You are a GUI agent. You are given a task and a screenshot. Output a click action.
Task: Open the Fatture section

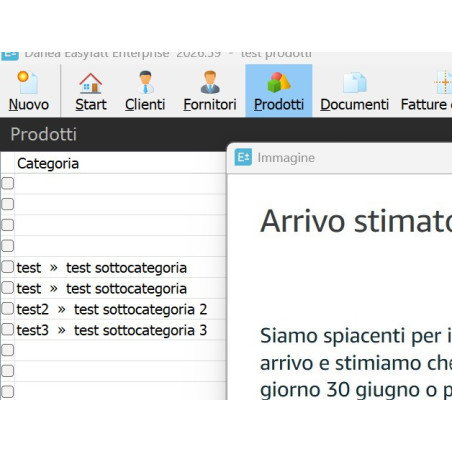click(x=427, y=91)
